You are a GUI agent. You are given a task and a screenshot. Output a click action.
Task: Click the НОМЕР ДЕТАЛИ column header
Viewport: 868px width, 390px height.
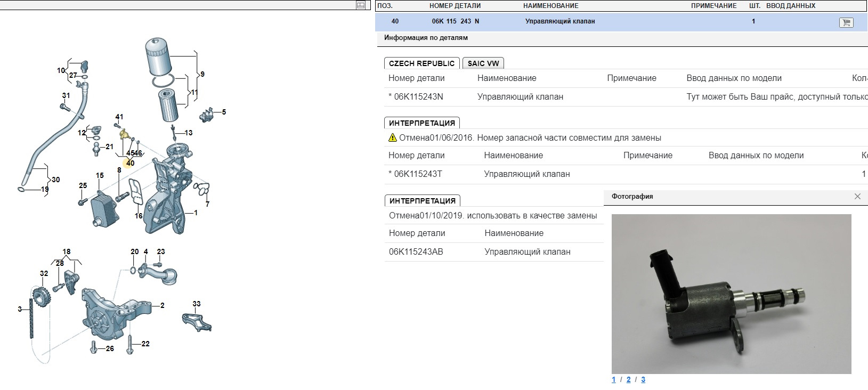pos(455,6)
